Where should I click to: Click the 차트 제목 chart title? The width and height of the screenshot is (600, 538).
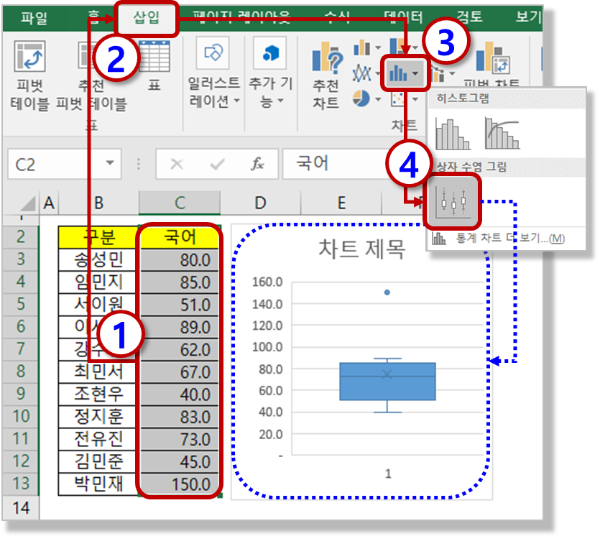pos(362,249)
